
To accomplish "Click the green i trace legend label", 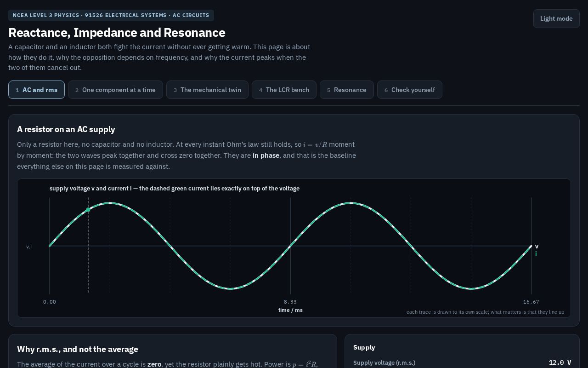I will 536,253.
